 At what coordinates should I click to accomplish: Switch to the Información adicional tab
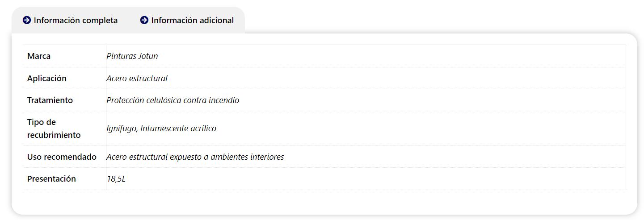(x=187, y=20)
